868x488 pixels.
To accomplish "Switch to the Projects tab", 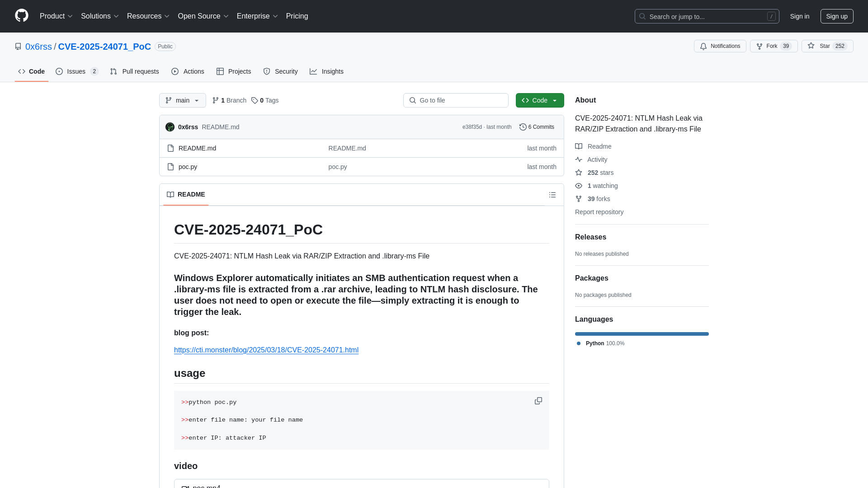I will coord(234,71).
